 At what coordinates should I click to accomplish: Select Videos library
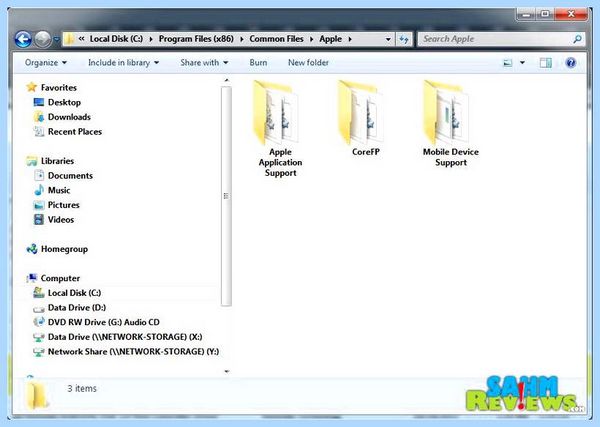(x=61, y=220)
